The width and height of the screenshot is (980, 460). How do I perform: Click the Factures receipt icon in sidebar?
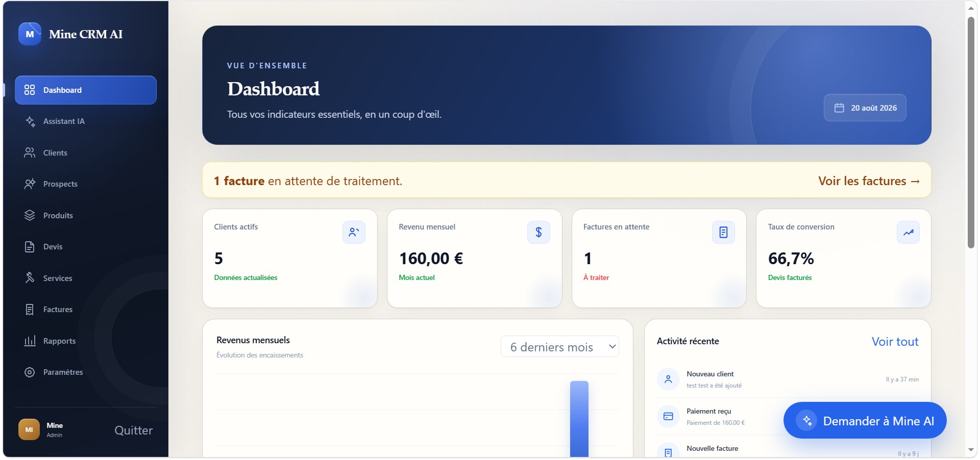click(30, 310)
